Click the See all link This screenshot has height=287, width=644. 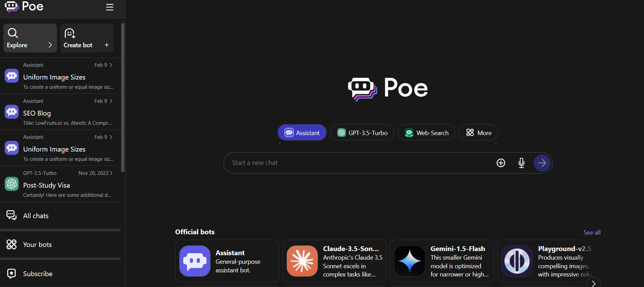click(x=592, y=232)
